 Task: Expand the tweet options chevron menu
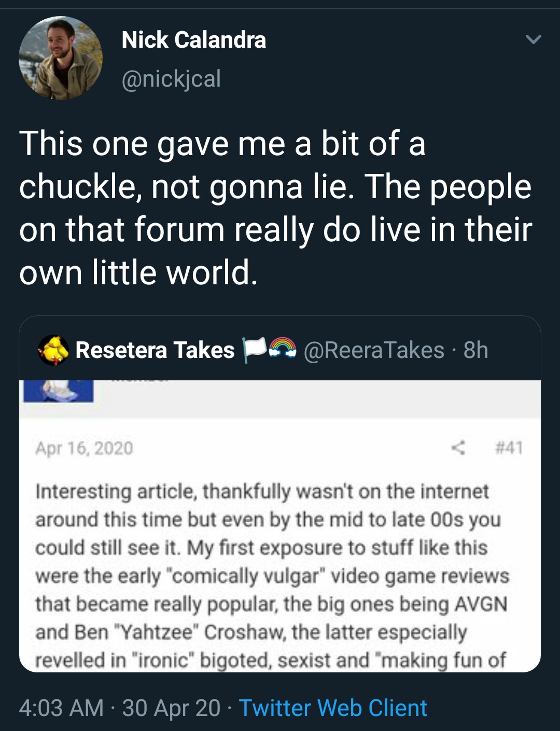[x=533, y=39]
